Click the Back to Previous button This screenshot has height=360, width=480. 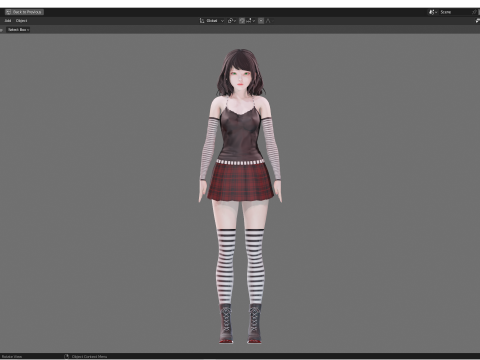pyautogui.click(x=24, y=12)
